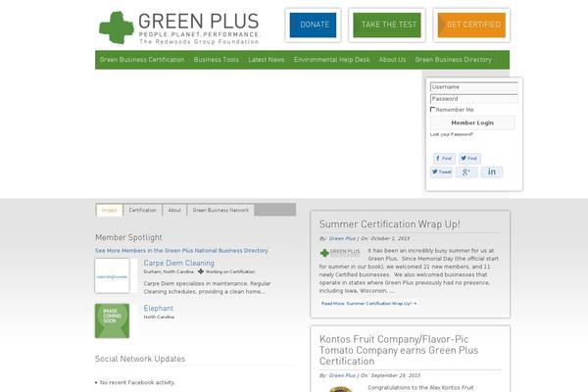This screenshot has height=392, width=588.
Task: Click the Take The Test button
Action: 387,24
